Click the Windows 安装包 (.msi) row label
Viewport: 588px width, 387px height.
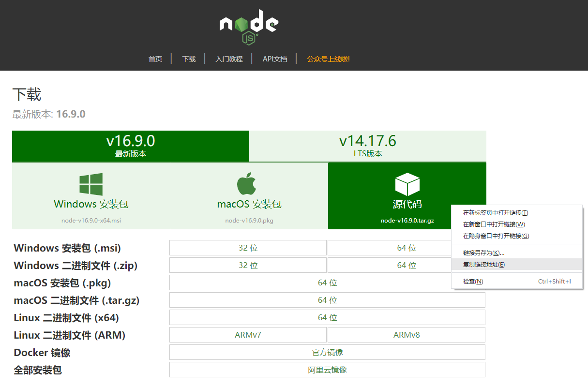point(67,248)
